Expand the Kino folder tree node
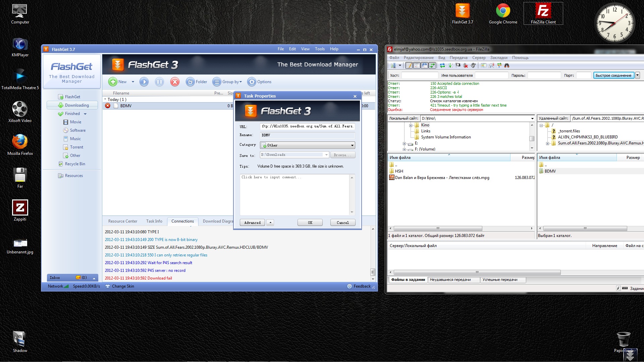This screenshot has width=644, height=362. [411, 125]
